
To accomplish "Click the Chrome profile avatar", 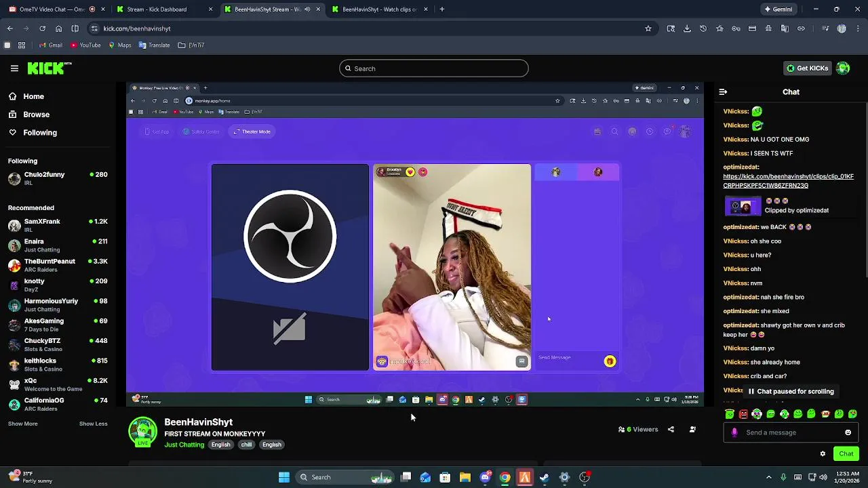I will 842,28.
